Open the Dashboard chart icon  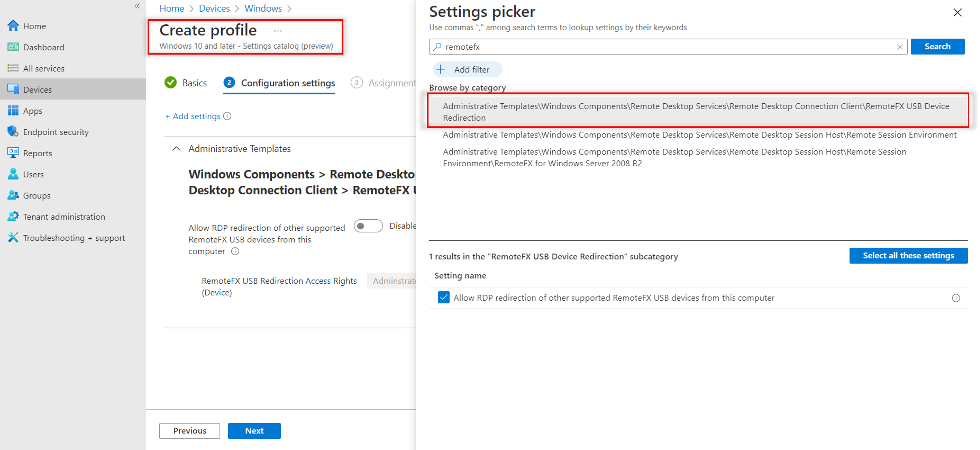13,47
